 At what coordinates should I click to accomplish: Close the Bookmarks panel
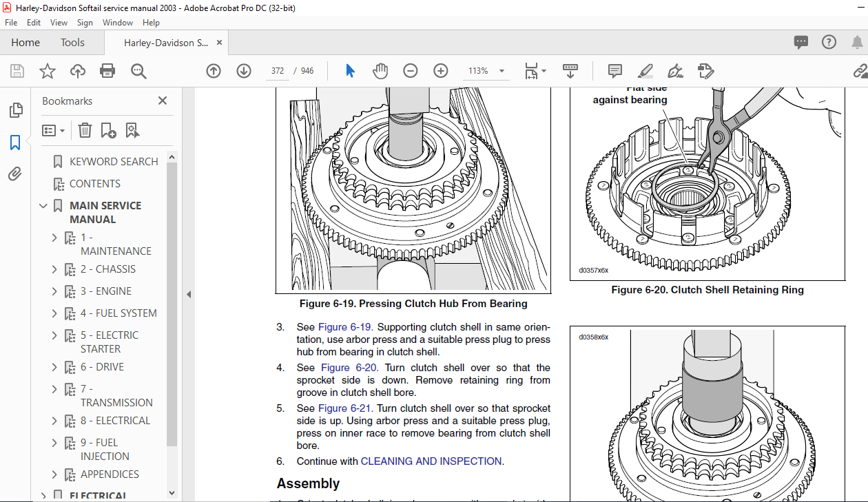click(163, 101)
